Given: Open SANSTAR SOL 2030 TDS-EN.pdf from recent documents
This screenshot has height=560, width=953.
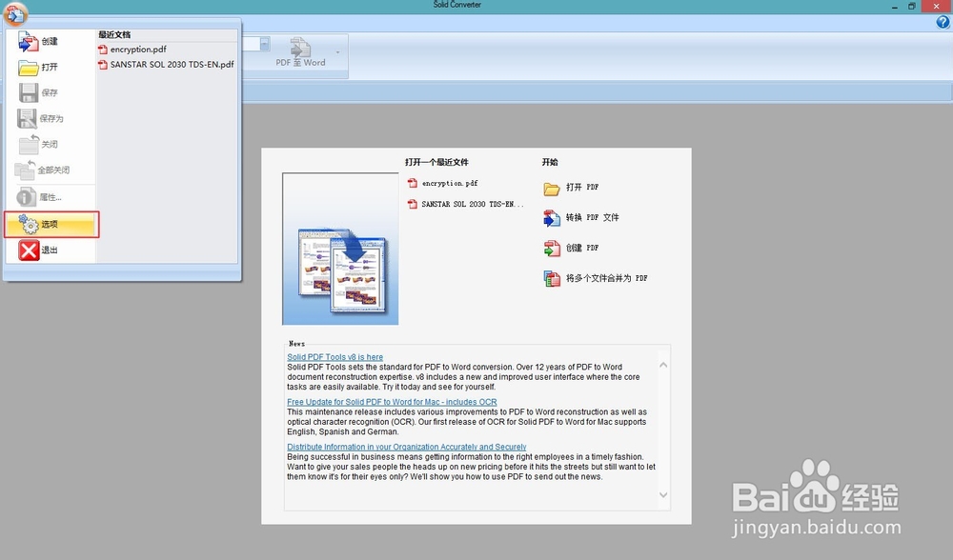Looking at the screenshot, I should click(167, 64).
